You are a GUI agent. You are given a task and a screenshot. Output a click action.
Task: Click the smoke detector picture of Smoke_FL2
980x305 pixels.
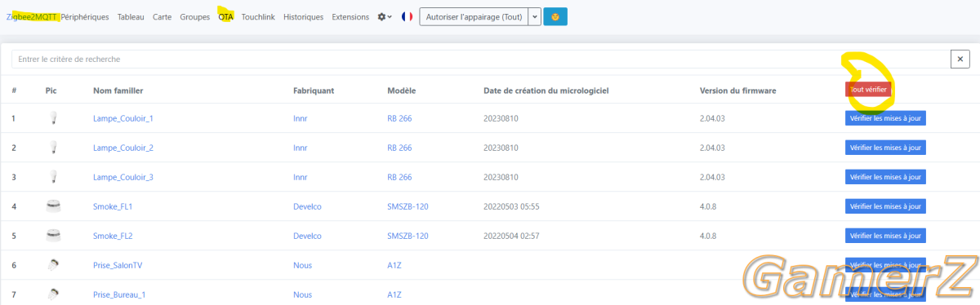click(54, 236)
